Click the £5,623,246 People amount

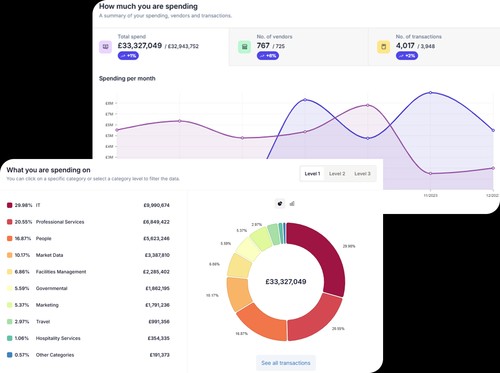coord(156,239)
